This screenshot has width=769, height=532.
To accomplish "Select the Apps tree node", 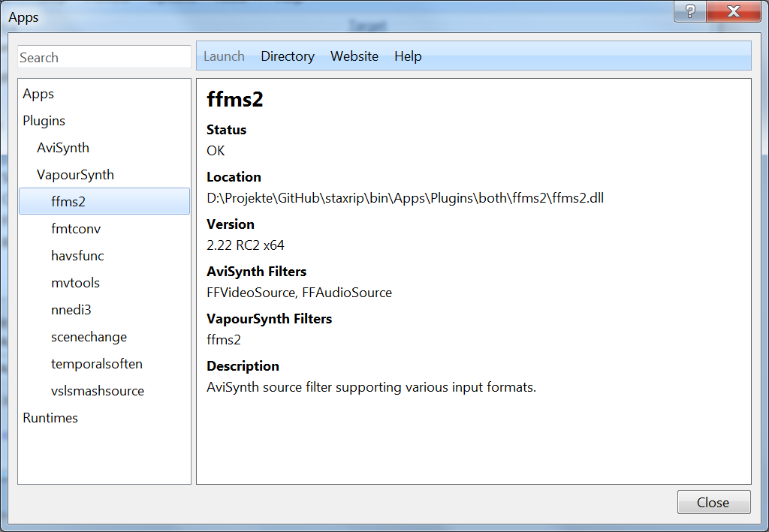I will 38,94.
